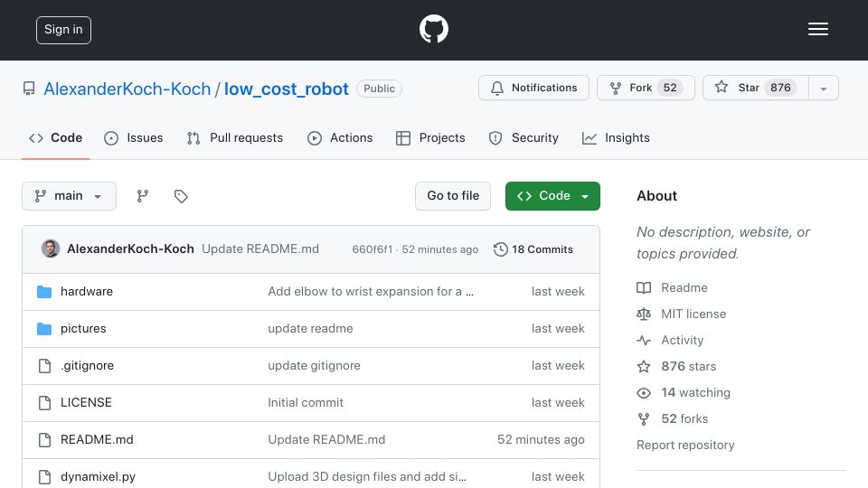Open the pictures folder
868x488 pixels.
coord(83,329)
